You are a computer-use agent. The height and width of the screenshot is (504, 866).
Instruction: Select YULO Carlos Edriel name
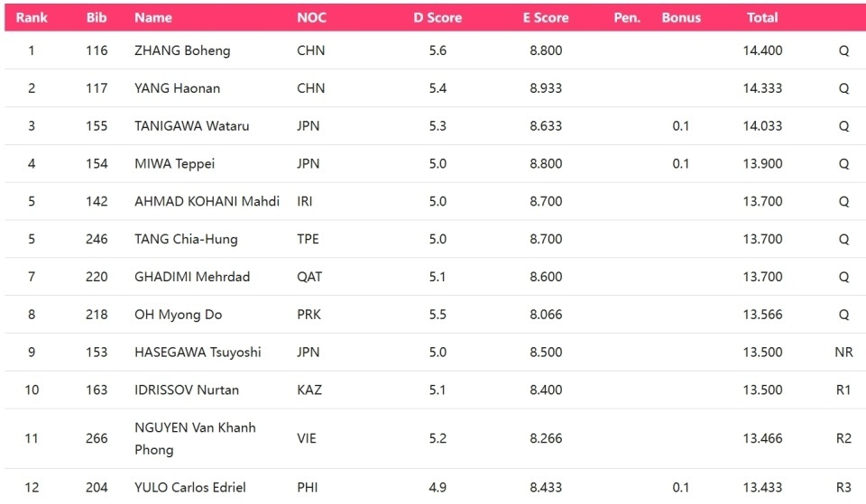coord(190,488)
